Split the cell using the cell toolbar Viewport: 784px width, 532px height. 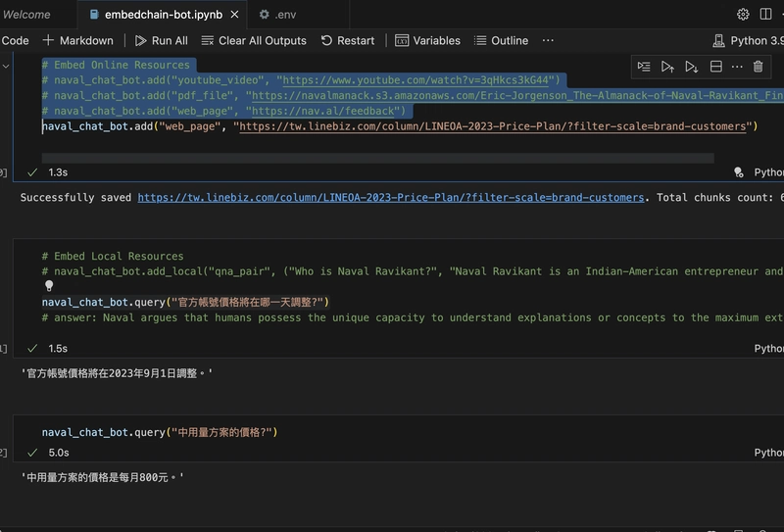coord(716,67)
